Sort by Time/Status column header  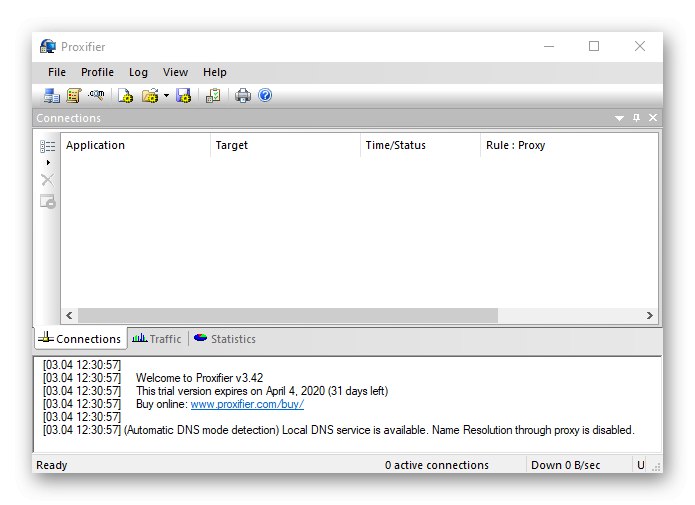[x=420, y=145]
